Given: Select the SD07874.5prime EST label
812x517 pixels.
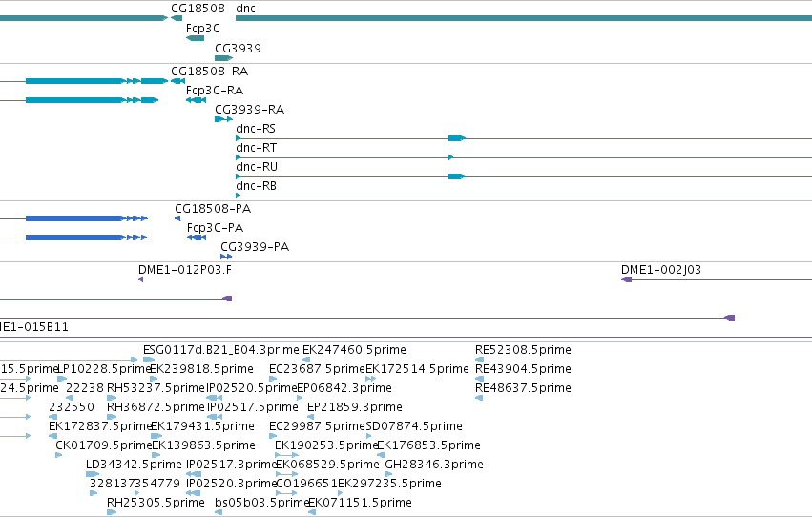Looking at the screenshot, I should 414,427.
